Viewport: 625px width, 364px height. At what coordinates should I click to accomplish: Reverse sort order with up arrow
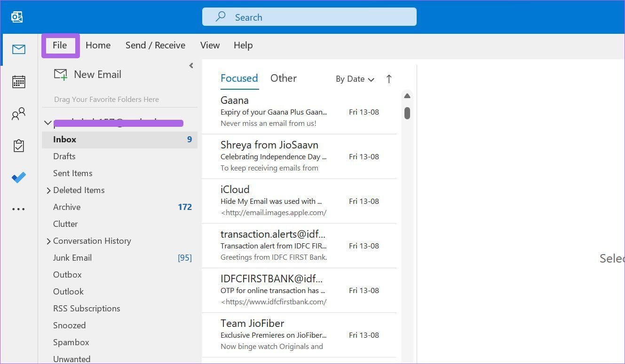[x=389, y=79]
